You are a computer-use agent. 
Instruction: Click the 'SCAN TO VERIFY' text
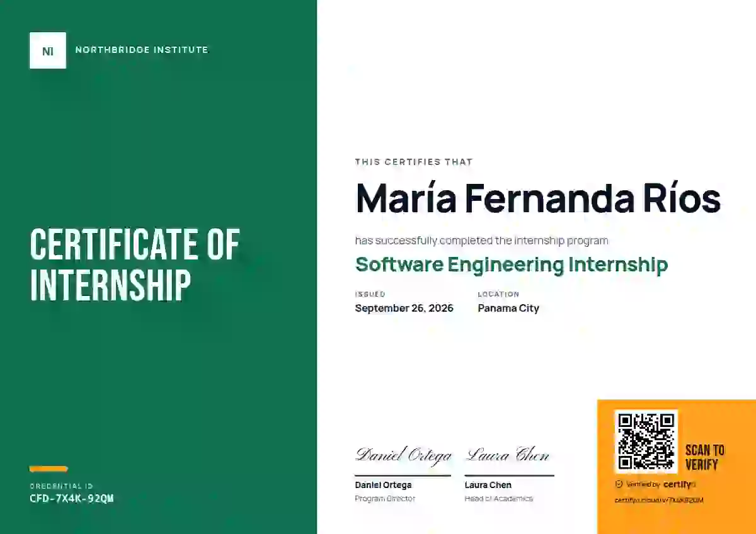pyautogui.click(x=704, y=458)
